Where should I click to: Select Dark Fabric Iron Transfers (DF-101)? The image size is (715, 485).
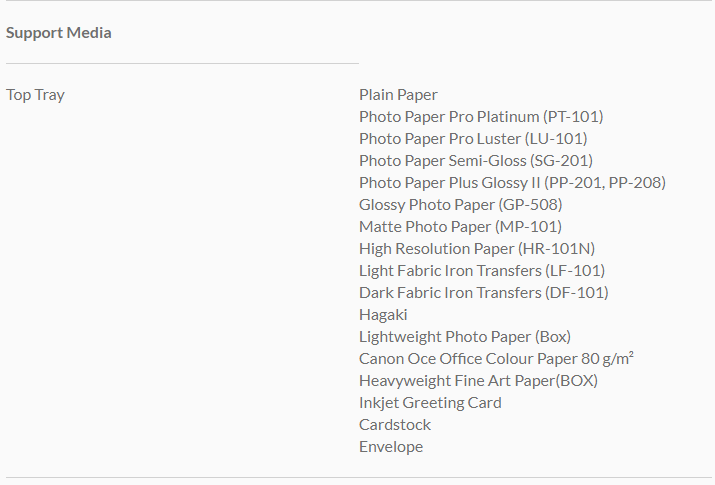(x=483, y=293)
